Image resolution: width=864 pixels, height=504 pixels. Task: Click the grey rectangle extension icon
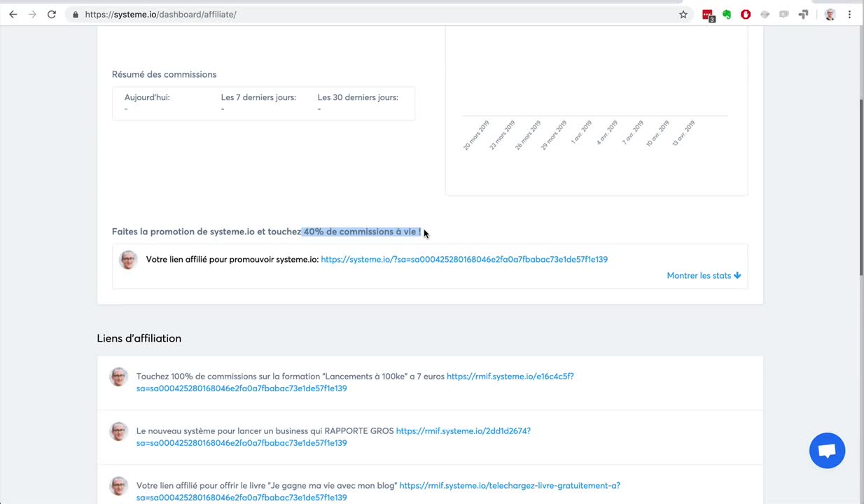click(784, 14)
